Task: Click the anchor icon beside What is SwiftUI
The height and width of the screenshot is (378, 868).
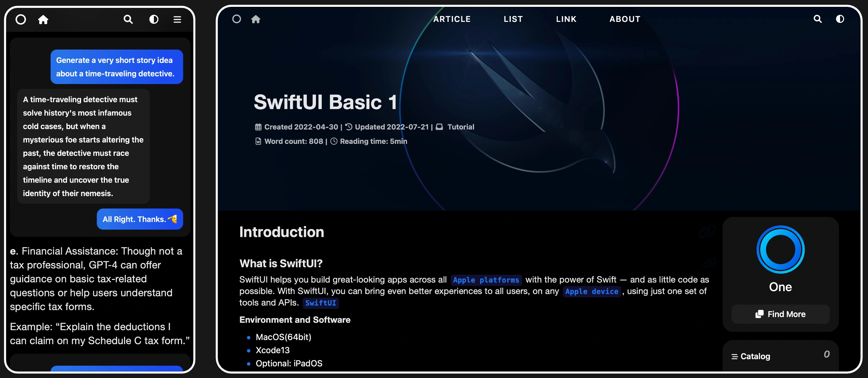Action: (709, 263)
